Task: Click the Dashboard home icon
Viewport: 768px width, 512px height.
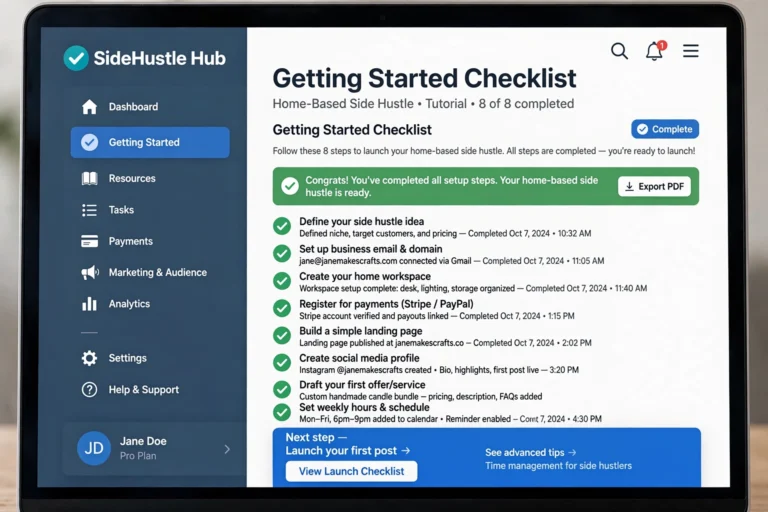Action: (89, 106)
